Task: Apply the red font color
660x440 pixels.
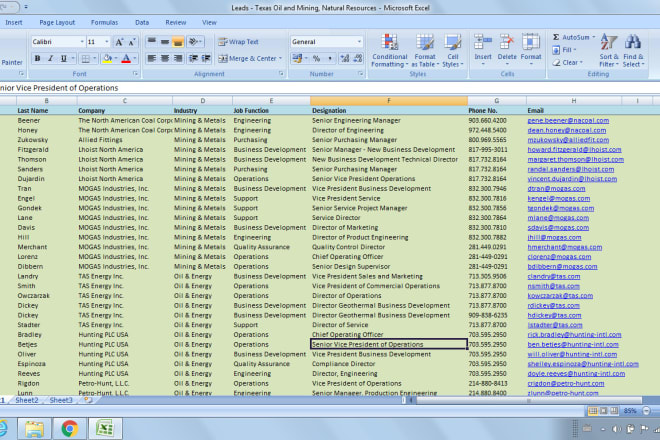Action: point(126,59)
